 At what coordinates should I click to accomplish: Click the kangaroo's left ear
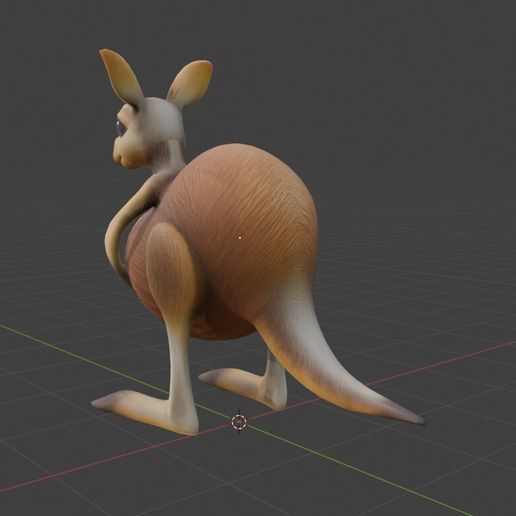point(122,76)
